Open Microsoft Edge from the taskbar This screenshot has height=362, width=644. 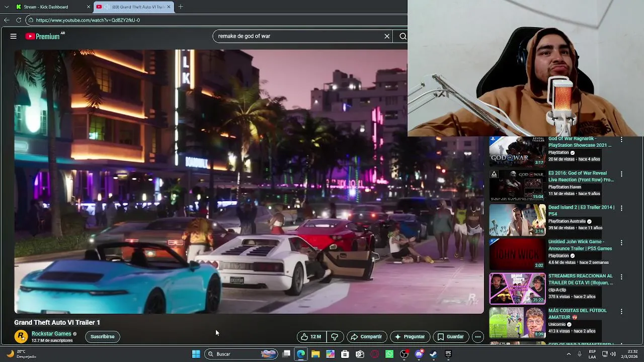point(301,354)
